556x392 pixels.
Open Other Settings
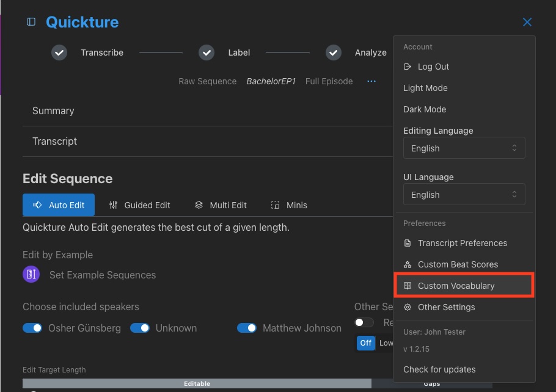tap(464, 307)
